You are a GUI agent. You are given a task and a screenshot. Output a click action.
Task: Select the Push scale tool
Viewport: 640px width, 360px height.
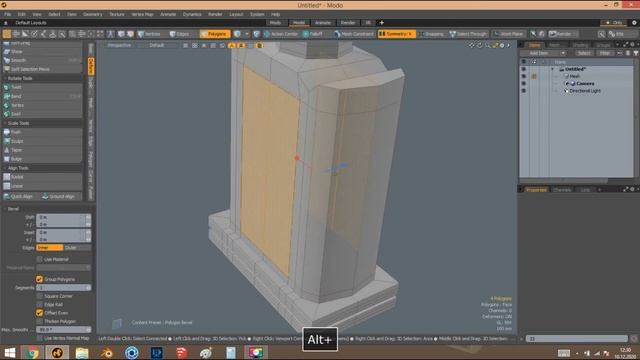tap(42, 132)
